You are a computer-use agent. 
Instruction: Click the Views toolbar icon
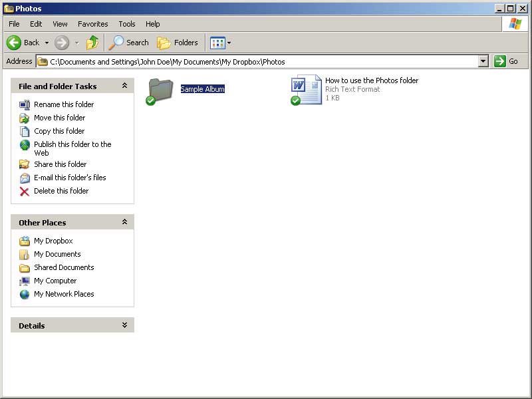click(x=217, y=43)
